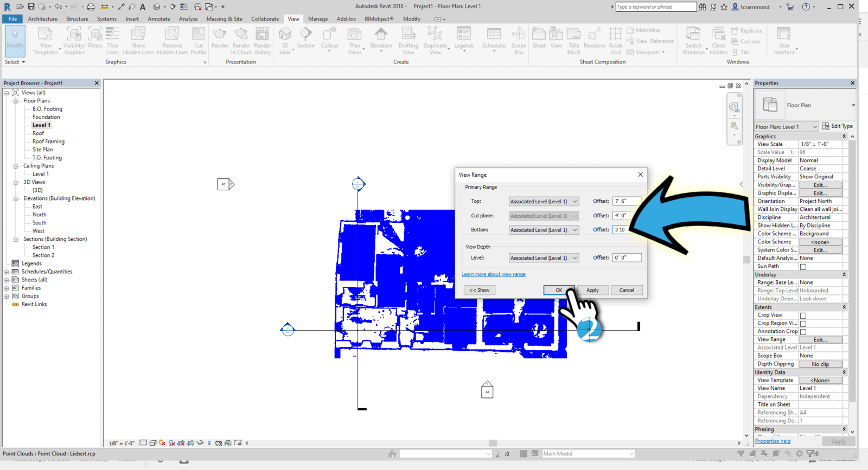Screen dimensions: 868x470
Task: Open the File menu
Action: (x=12, y=19)
